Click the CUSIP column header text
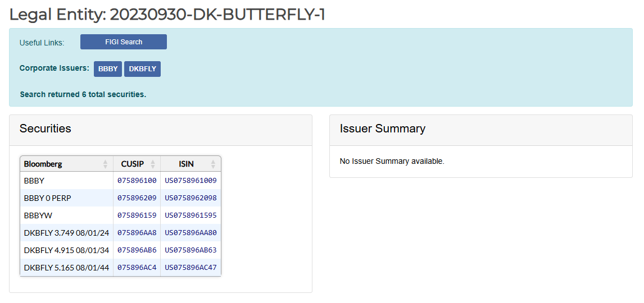This screenshot has width=644, height=303. pos(133,164)
